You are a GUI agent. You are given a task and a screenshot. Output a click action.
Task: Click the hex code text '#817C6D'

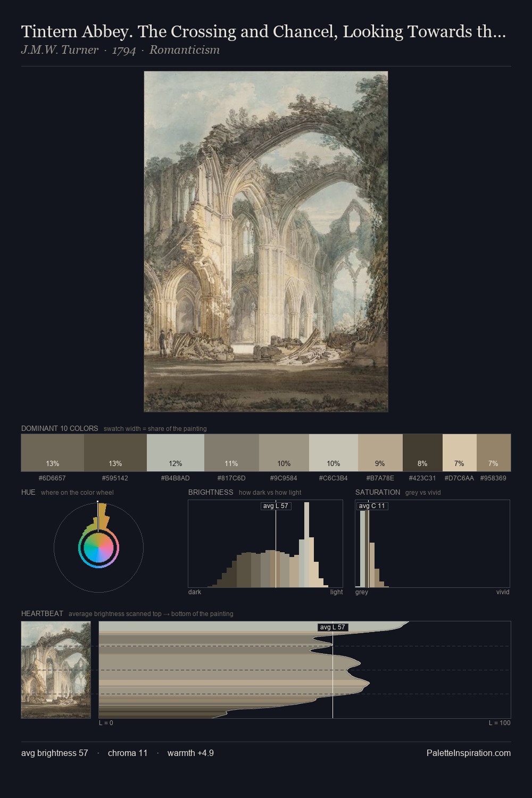pos(231,478)
